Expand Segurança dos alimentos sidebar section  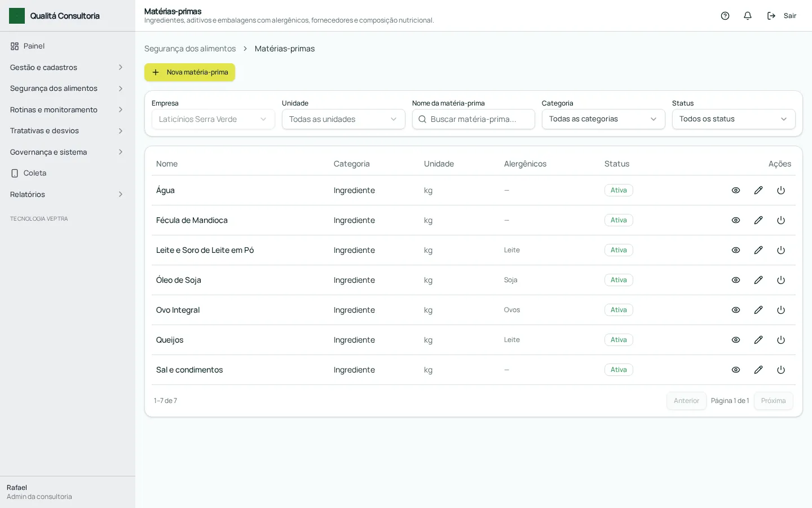[67, 89]
